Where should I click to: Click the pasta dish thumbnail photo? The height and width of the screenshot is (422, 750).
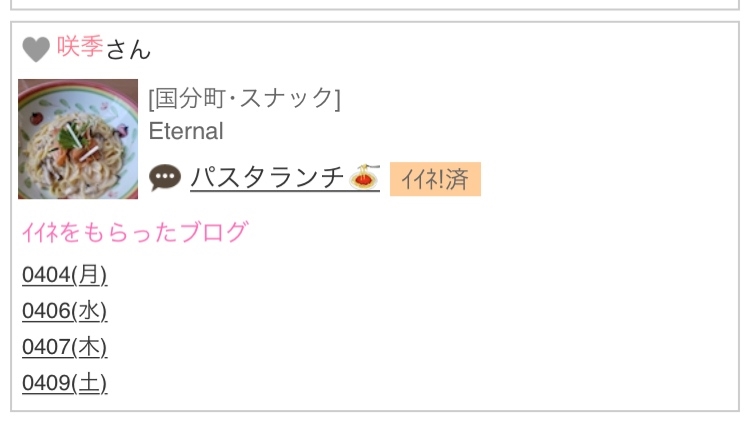pyautogui.click(x=78, y=139)
